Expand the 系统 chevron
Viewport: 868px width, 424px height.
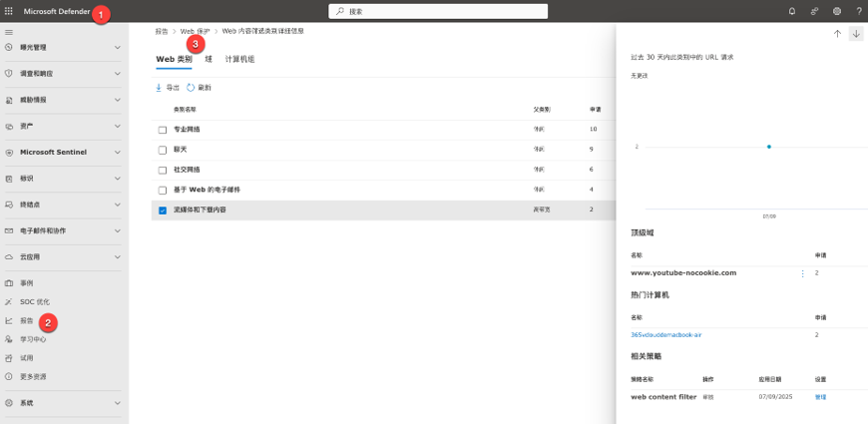click(118, 403)
